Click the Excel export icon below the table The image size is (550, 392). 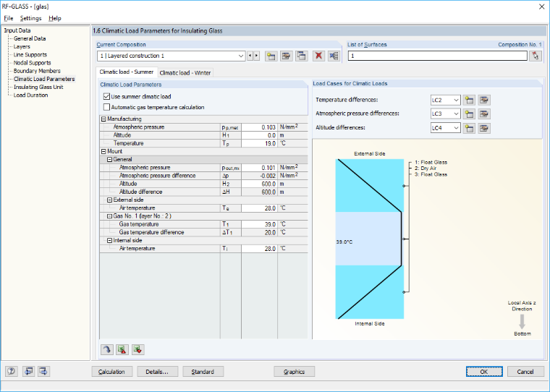coord(122,349)
